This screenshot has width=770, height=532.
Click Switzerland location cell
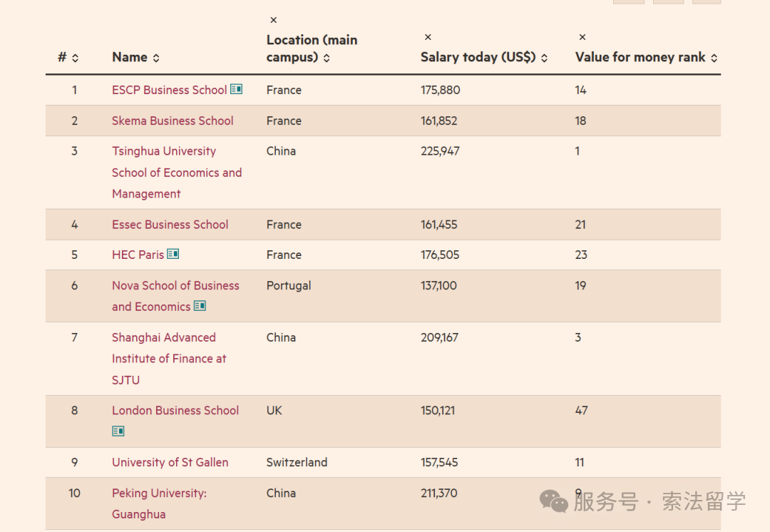[x=297, y=462]
